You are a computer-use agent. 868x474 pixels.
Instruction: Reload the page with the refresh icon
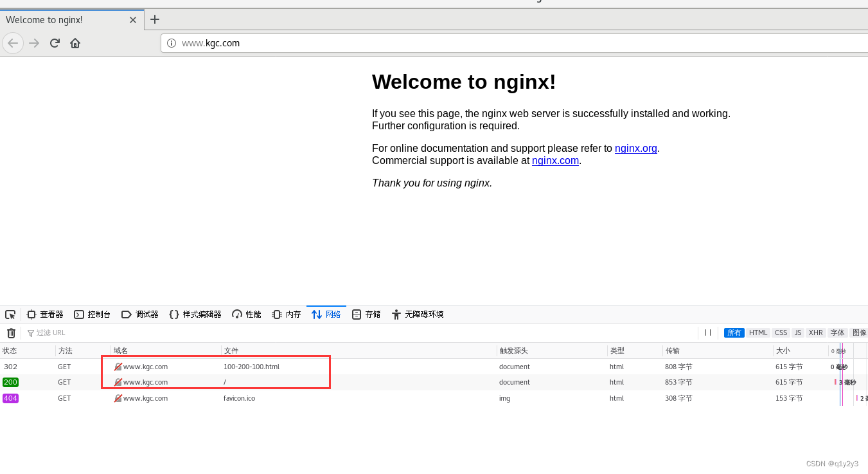55,43
